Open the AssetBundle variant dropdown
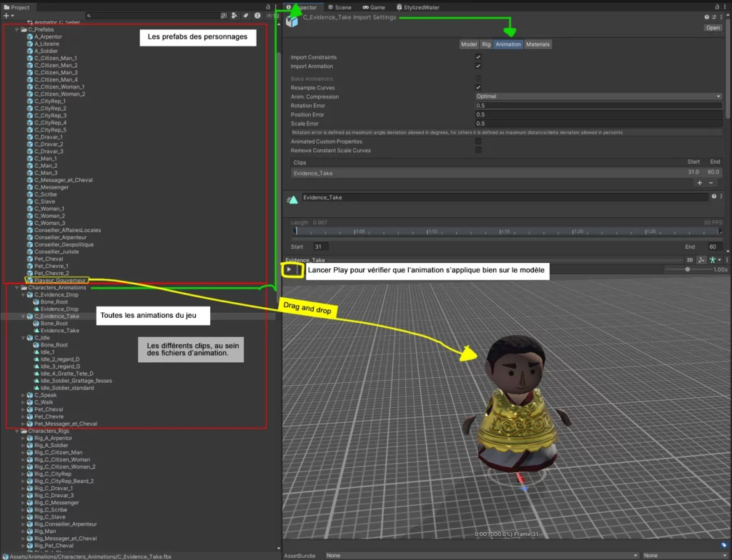This screenshot has height=560, width=732. tap(686, 555)
